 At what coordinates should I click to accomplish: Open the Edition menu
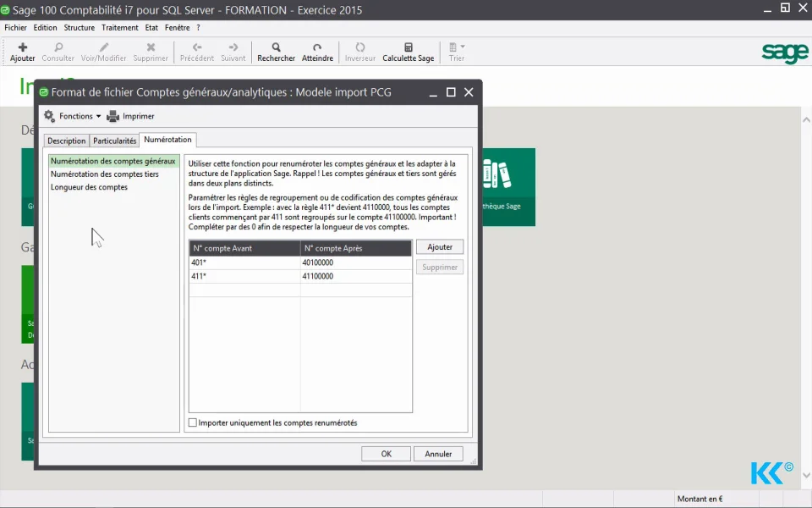point(45,27)
